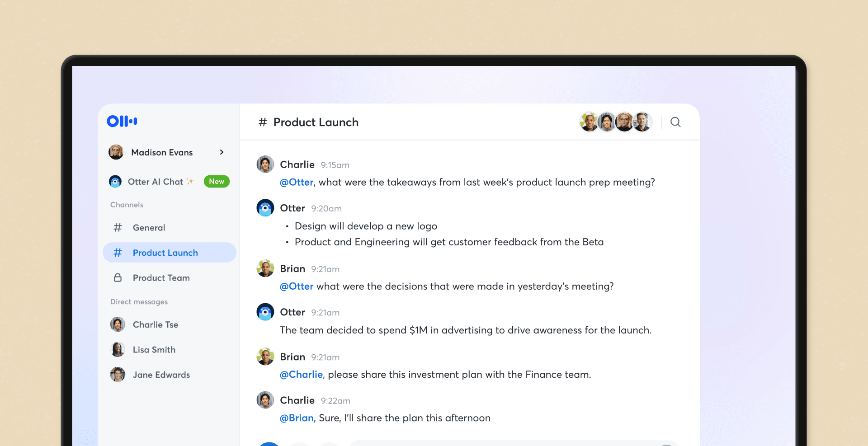This screenshot has width=868, height=446.
Task: Click Charlie's avatar beside his 9:15am message
Action: click(x=265, y=164)
